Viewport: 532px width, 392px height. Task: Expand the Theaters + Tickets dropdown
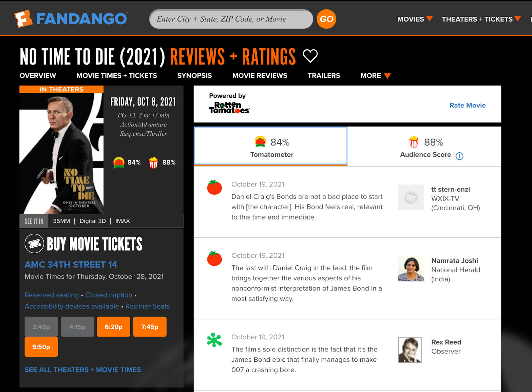coord(481,19)
